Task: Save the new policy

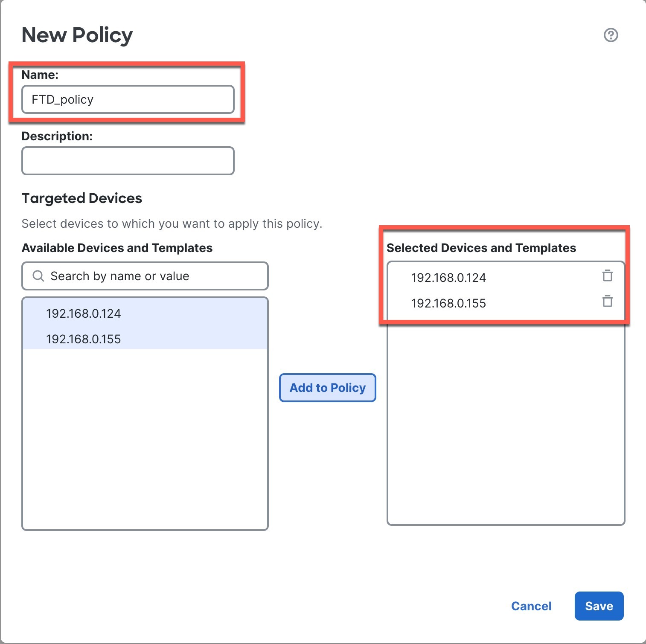Action: (x=599, y=606)
